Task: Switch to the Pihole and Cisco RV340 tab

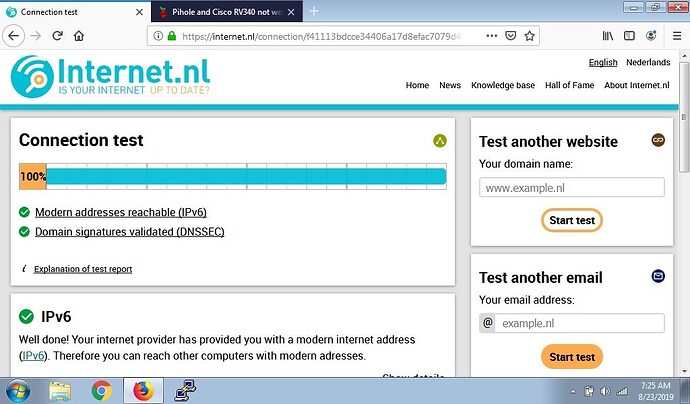Action: 227,12
